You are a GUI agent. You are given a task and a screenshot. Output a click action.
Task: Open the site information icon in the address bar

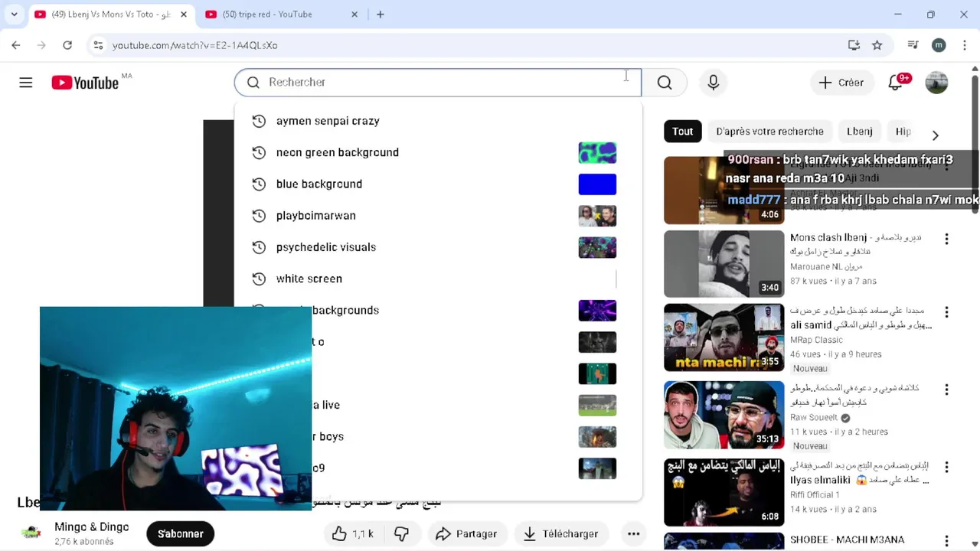(98, 45)
